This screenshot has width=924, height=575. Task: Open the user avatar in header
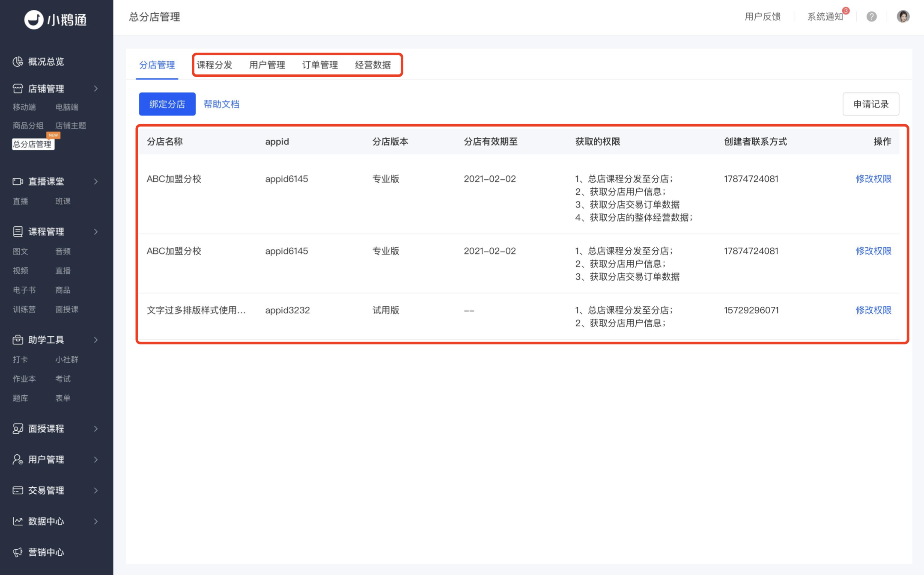(x=903, y=16)
